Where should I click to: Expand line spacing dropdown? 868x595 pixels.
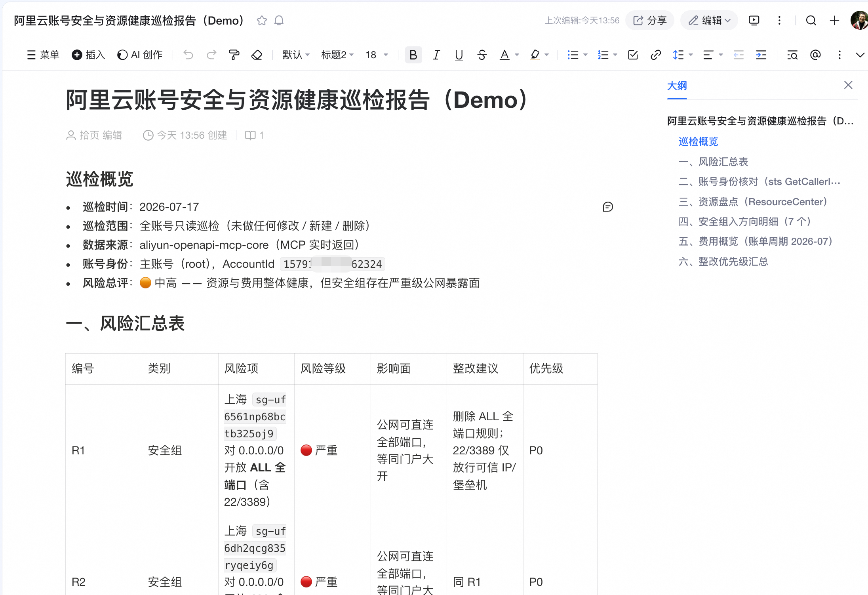pos(691,55)
